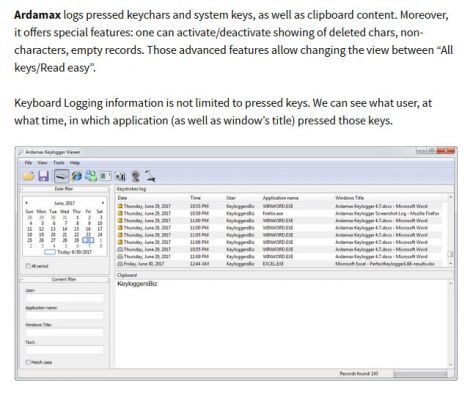The height and width of the screenshot is (400, 470).
Task: Click the Application name filter field
Action: coord(64,315)
